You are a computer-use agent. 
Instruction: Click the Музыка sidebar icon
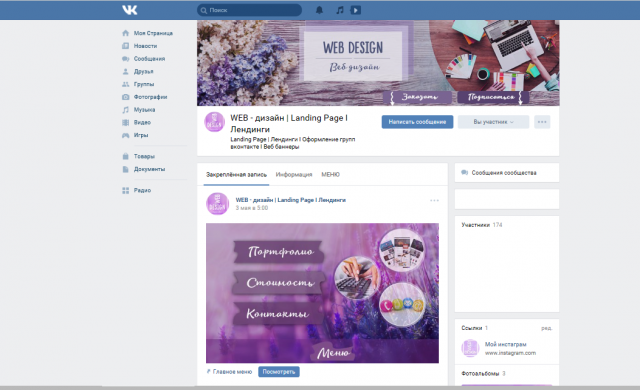[126, 110]
